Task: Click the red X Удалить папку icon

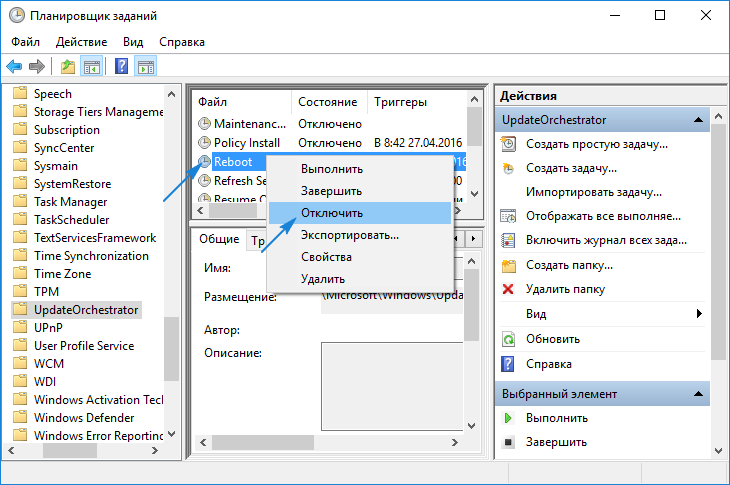Action: tap(508, 289)
